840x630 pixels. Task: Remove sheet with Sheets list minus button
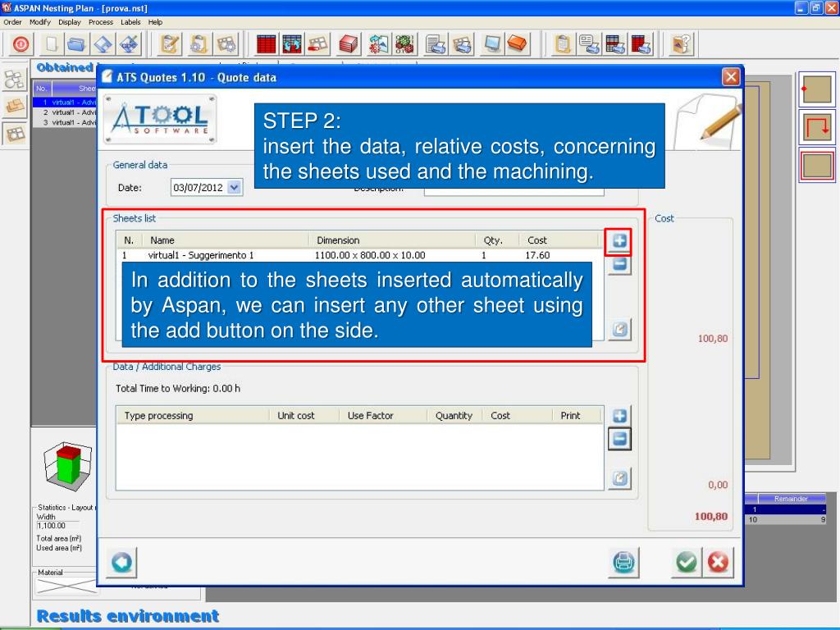pyautogui.click(x=619, y=263)
